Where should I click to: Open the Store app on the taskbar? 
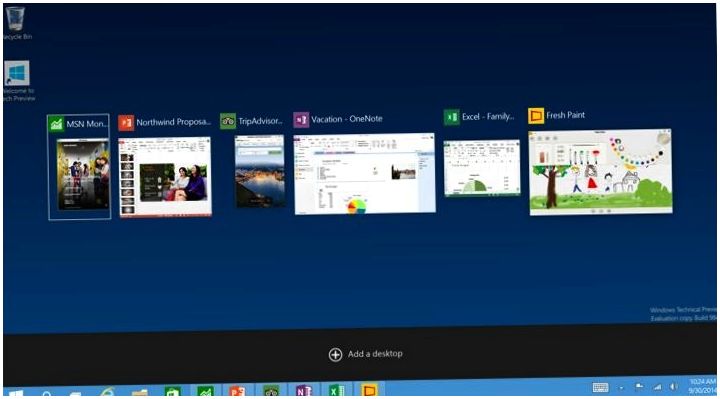coord(172,391)
